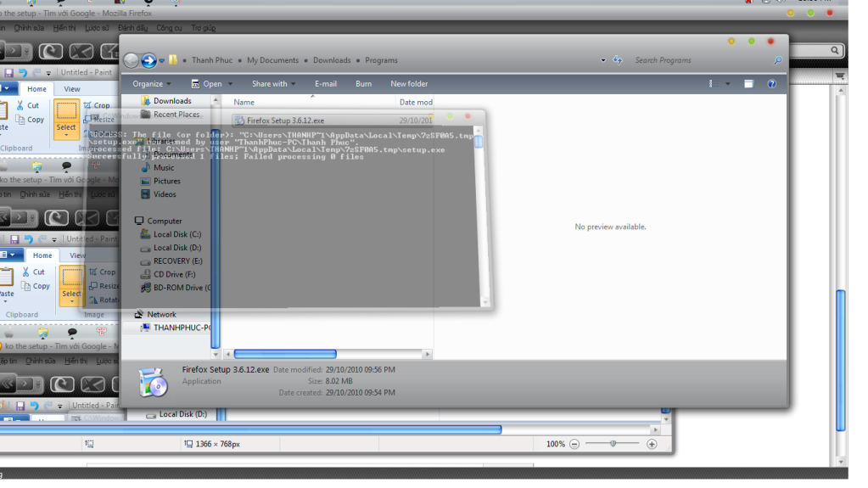Viewport: 868px width, 488px height.
Task: Zoom out using Paint's minus icon
Action: 574,444
